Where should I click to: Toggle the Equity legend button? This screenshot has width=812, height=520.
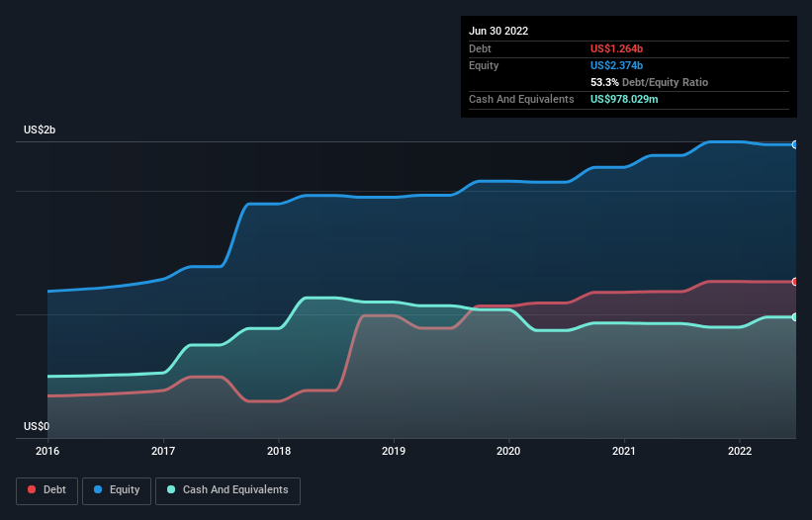point(117,490)
